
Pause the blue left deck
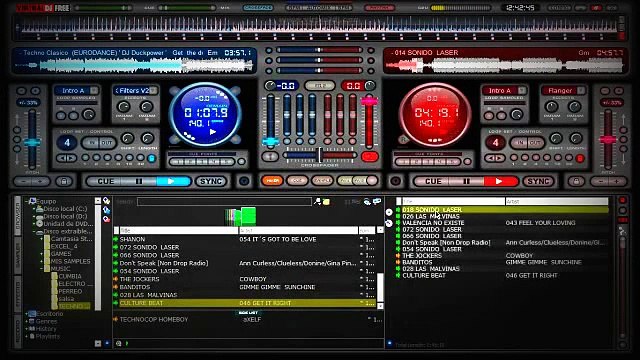click(139, 181)
